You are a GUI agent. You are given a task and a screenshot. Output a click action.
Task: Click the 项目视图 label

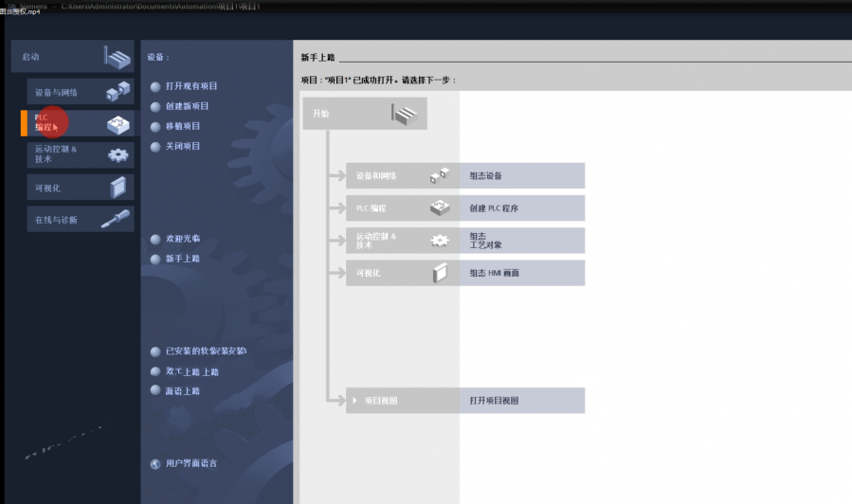381,401
